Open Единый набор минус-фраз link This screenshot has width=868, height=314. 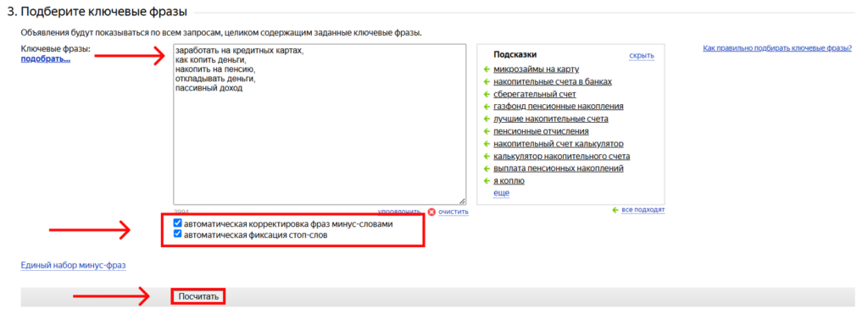73,266
